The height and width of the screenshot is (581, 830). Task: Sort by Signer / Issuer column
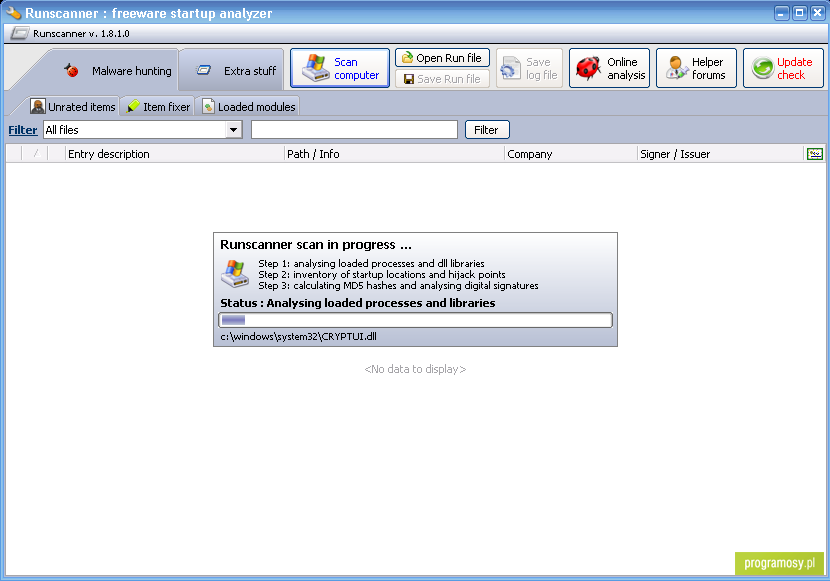tap(720, 154)
